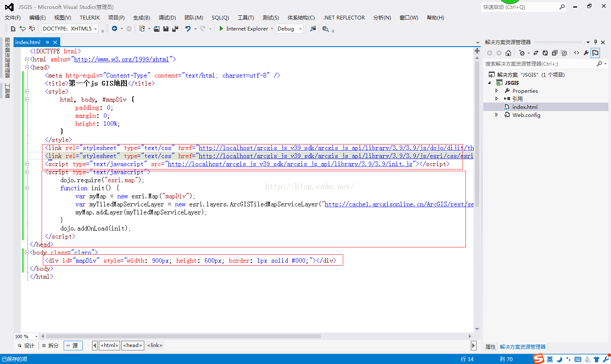Open the 服务器资源管理器 side tab

coord(7,58)
